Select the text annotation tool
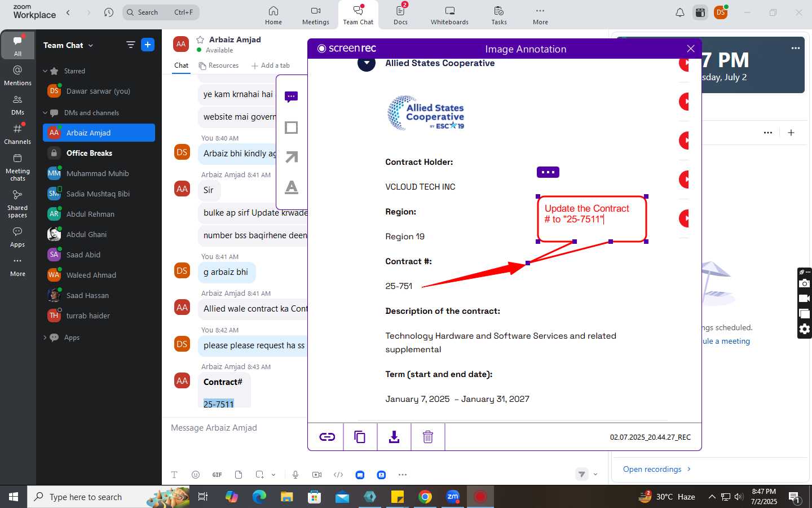 click(x=292, y=187)
